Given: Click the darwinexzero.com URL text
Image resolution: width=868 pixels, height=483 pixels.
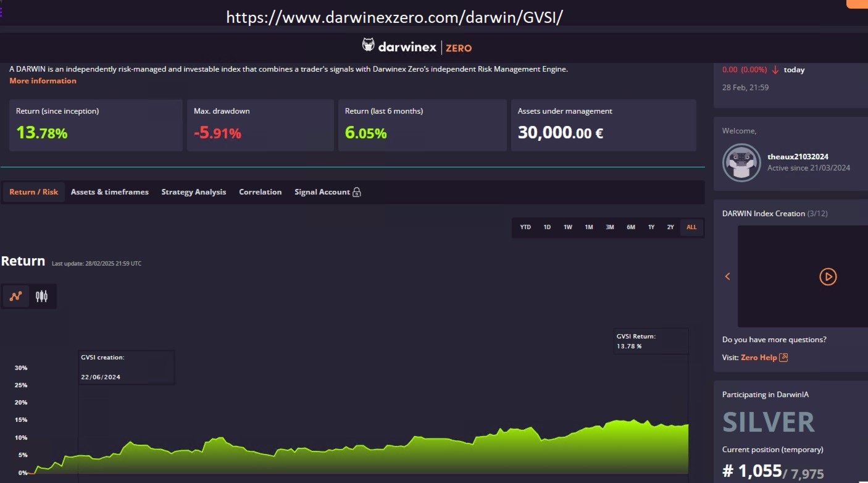Looking at the screenshot, I should [395, 17].
